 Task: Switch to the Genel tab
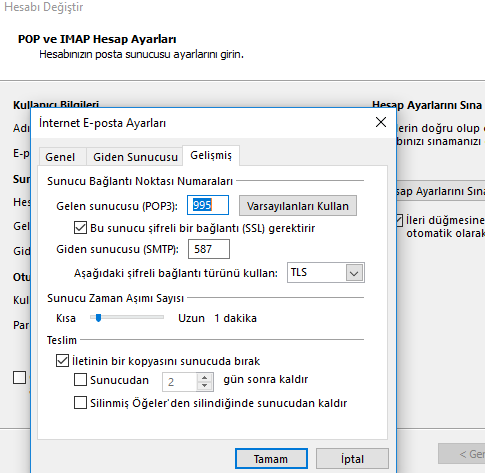point(60,157)
